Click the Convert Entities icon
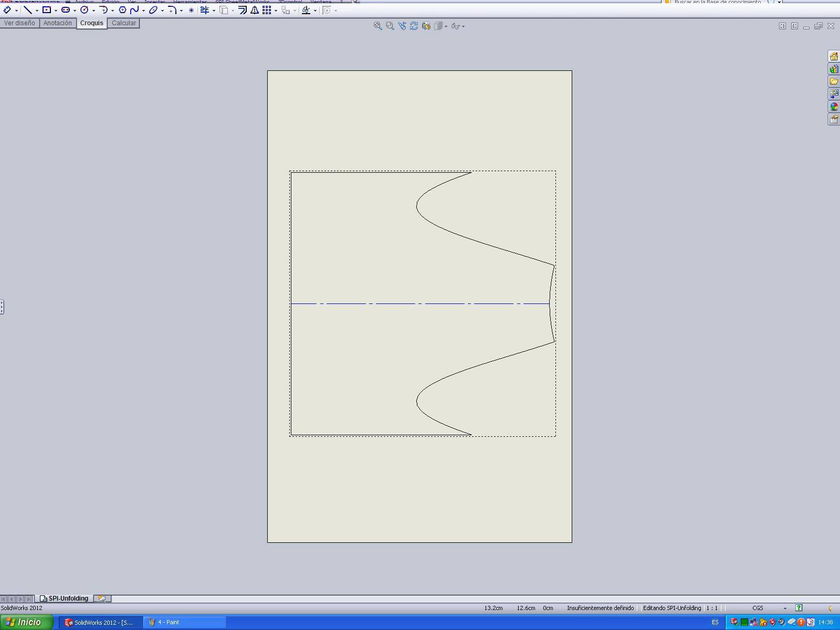840x630 pixels. click(224, 10)
